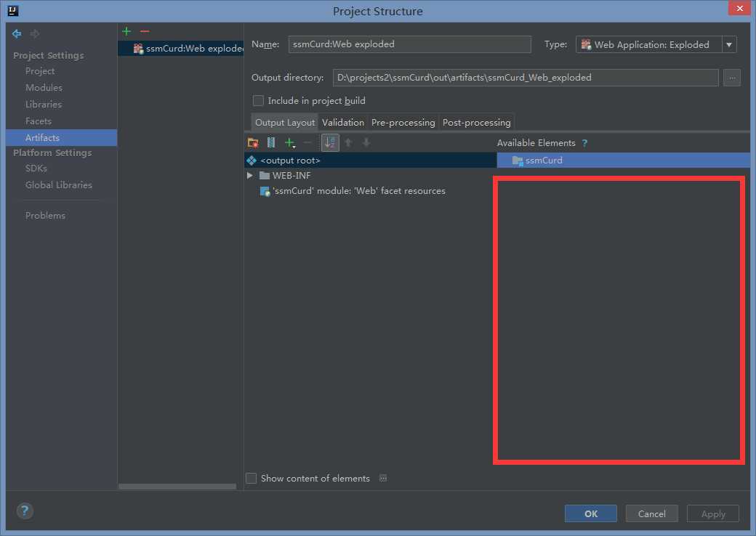Close the Project Structure dialog
The height and width of the screenshot is (536, 756).
739,8
